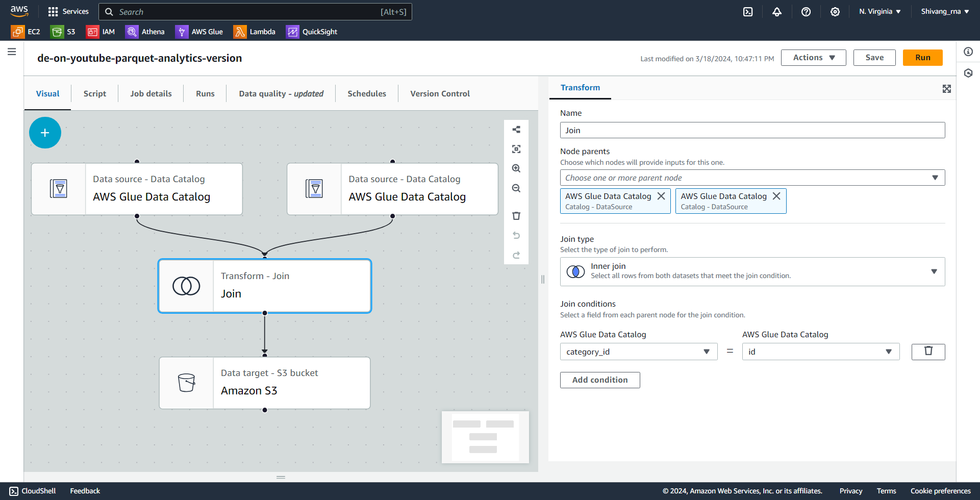Click the Name input field containing Join
The image size is (980, 500).
pyautogui.click(x=752, y=130)
